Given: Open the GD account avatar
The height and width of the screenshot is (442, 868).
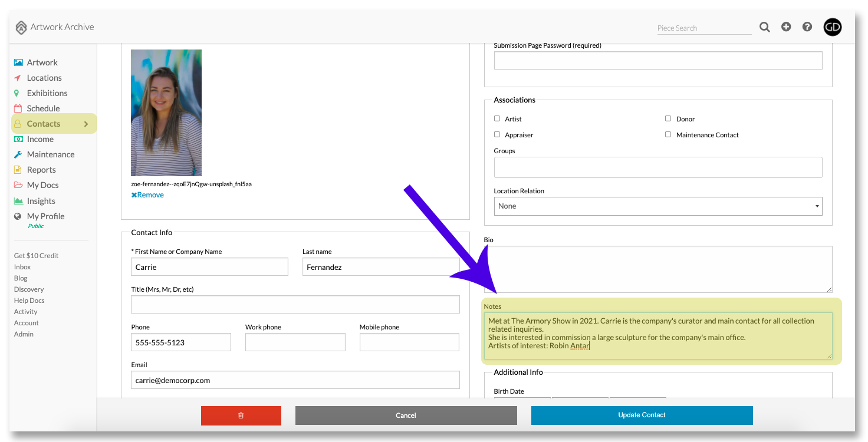Looking at the screenshot, I should 833,27.
